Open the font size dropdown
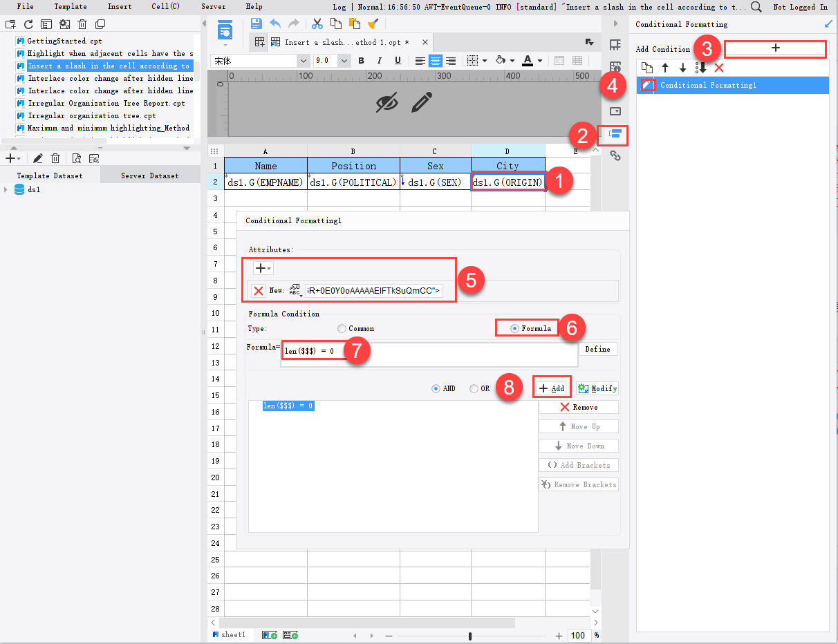838x644 pixels. (x=344, y=60)
